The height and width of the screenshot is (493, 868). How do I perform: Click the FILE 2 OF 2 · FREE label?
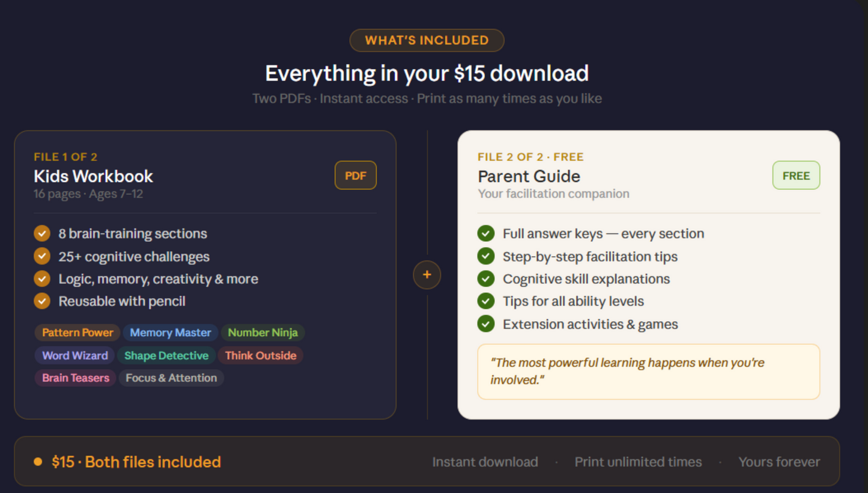click(x=530, y=157)
